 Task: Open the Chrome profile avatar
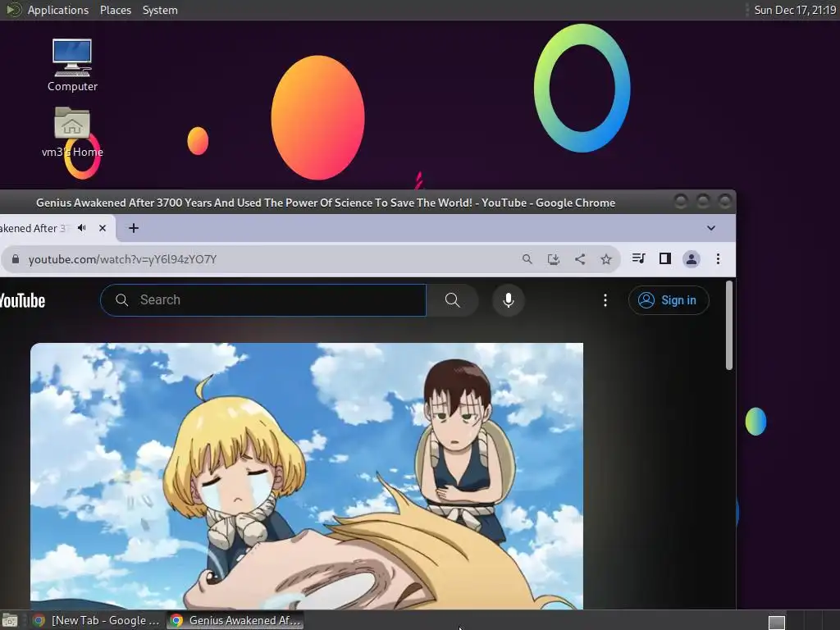(x=691, y=259)
